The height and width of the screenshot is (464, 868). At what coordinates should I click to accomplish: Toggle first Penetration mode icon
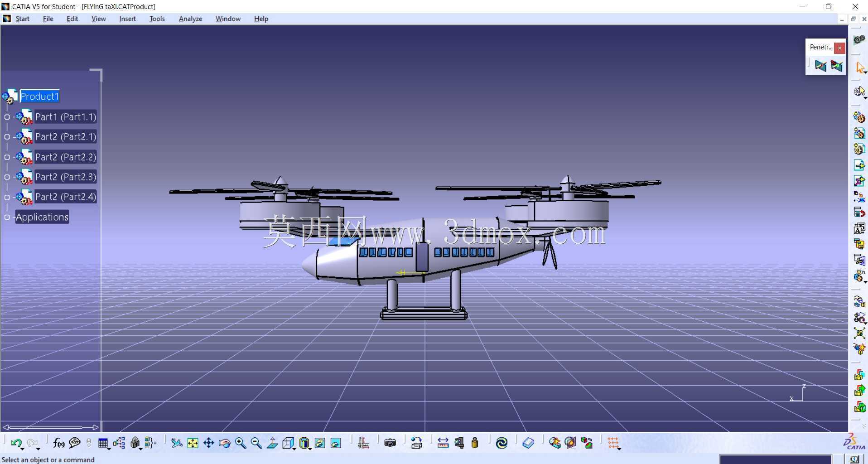pyautogui.click(x=820, y=66)
